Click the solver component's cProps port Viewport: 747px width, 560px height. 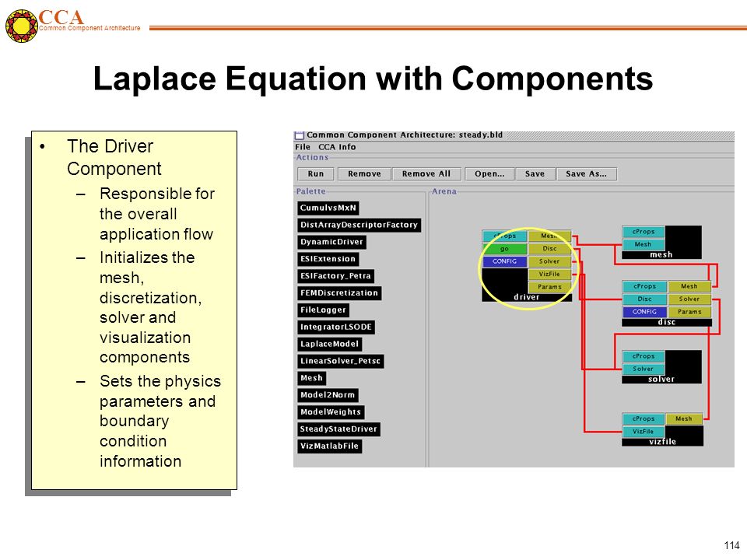pyautogui.click(x=644, y=356)
